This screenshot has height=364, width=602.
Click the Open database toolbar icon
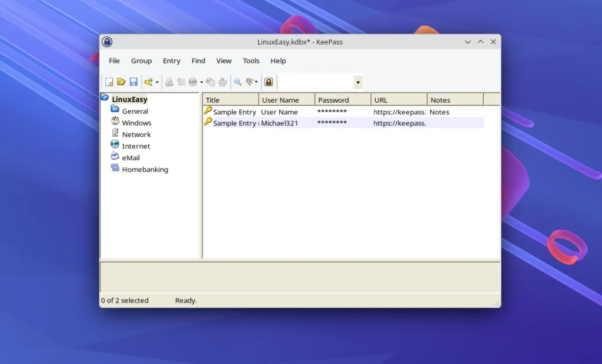[122, 82]
